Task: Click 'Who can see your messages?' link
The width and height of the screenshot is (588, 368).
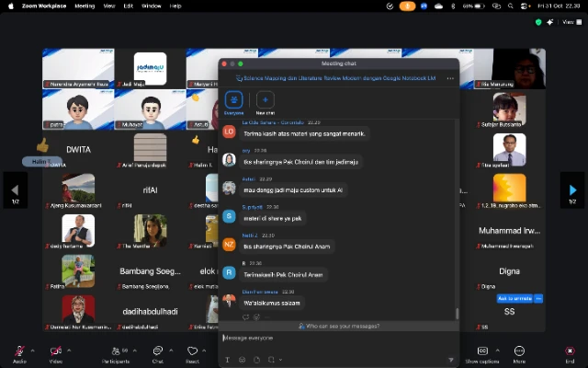Action: [x=339, y=326]
